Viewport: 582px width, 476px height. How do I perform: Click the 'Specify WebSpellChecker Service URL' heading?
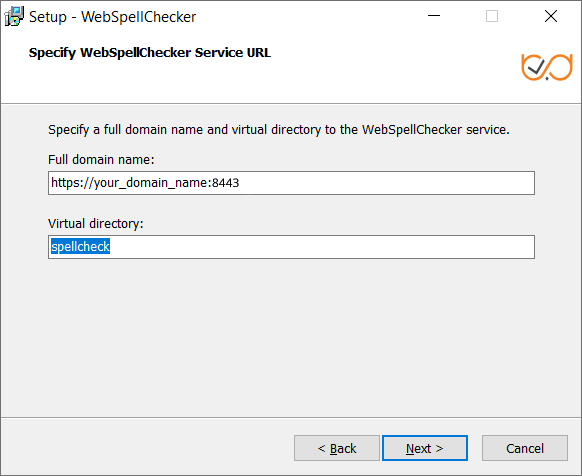click(x=150, y=53)
